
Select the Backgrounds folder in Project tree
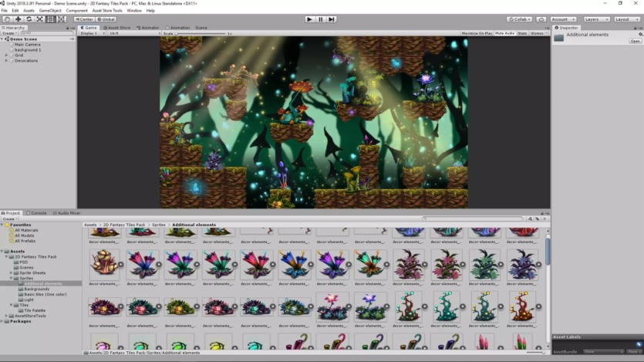coord(36,289)
